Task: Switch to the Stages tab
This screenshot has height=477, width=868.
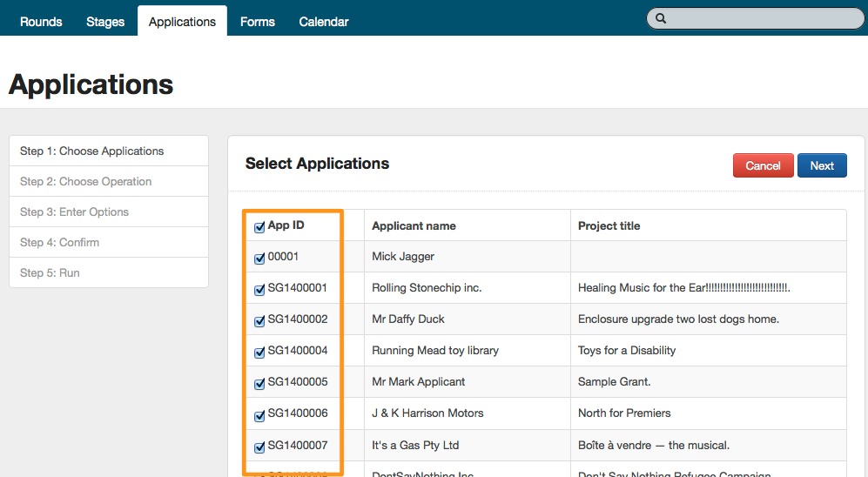Action: (x=105, y=22)
